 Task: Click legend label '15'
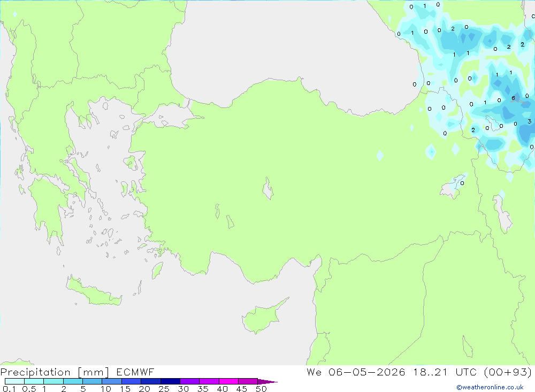pos(125,389)
